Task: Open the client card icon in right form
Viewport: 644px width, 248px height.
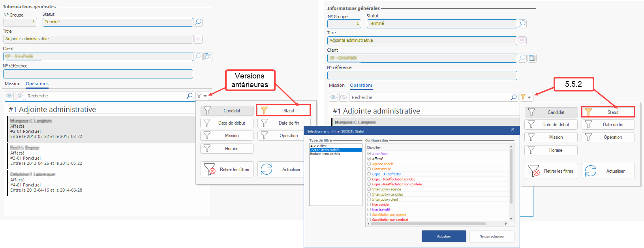Action: (532, 58)
